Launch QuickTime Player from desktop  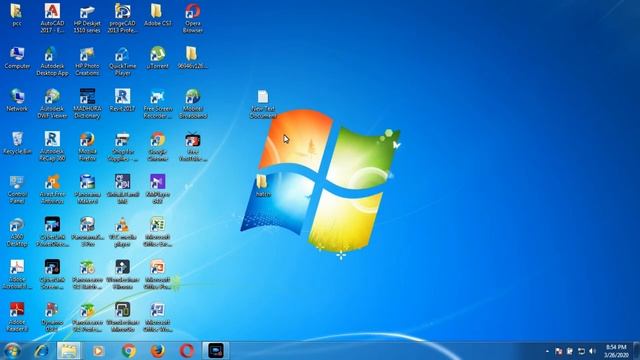tap(122, 61)
